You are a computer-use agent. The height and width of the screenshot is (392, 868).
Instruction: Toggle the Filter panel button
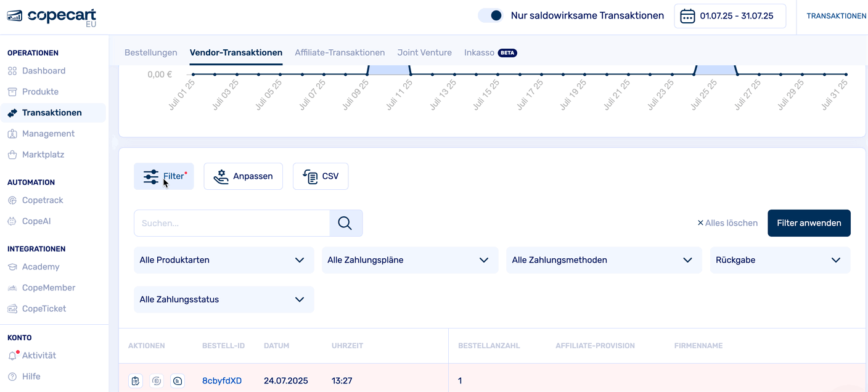click(x=164, y=176)
